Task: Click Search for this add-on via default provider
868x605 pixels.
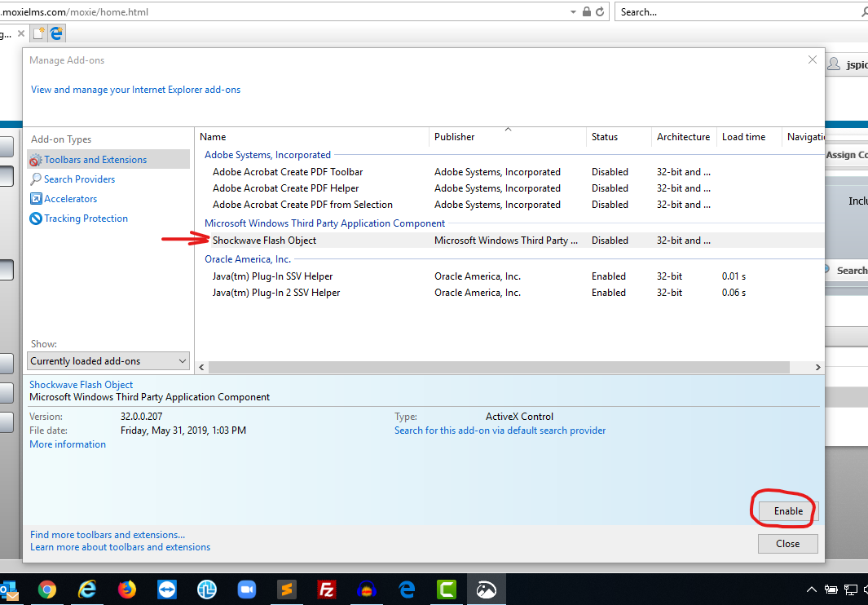Action: tap(500, 431)
